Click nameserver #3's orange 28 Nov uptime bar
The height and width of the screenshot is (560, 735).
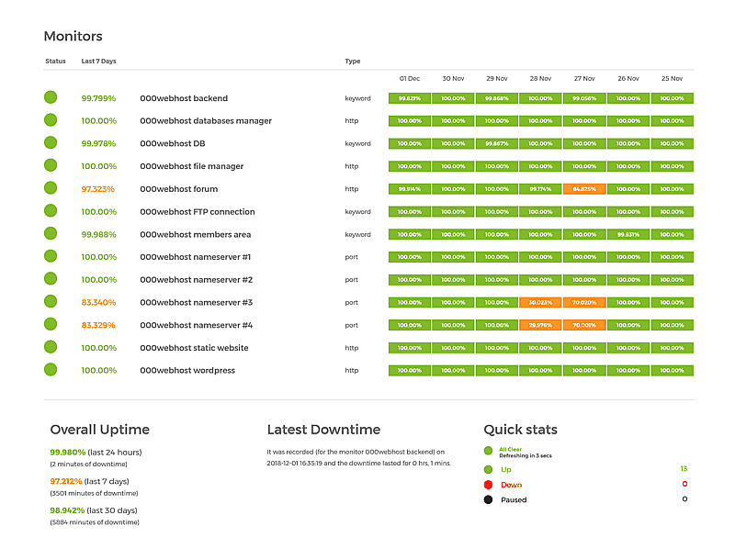pyautogui.click(x=540, y=302)
